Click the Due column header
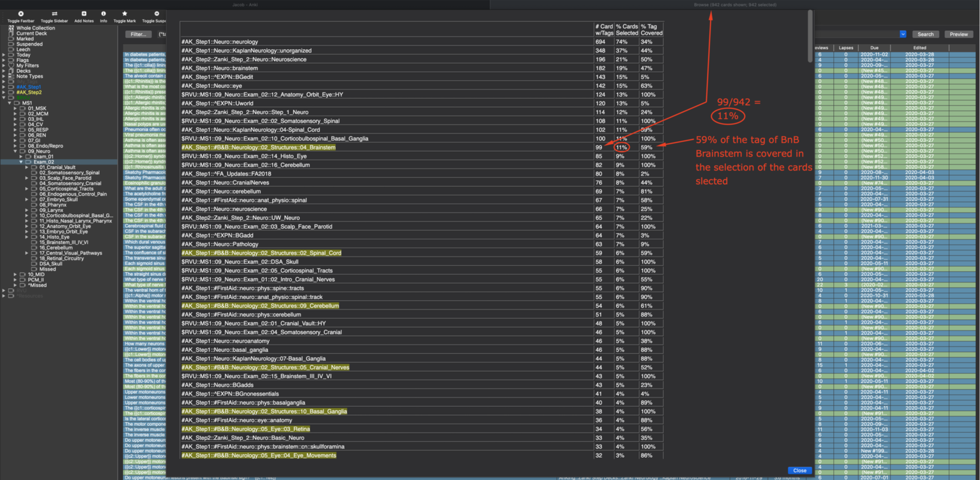This screenshot has width=980, height=480. 874,48
